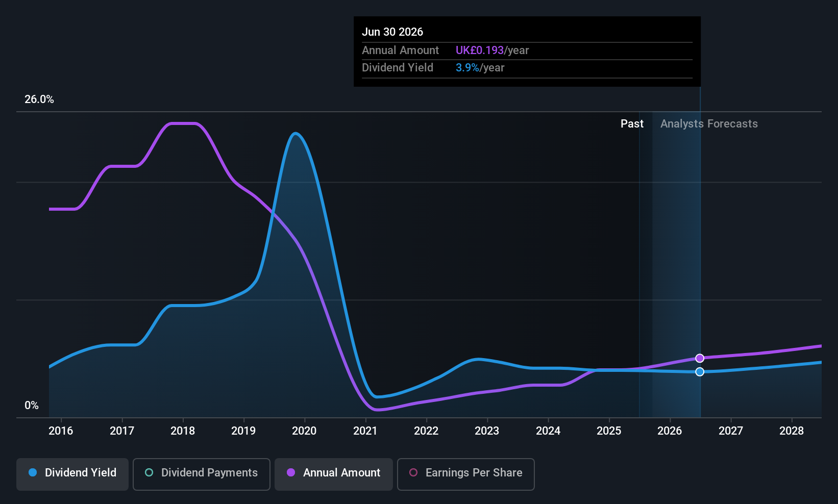Viewport: 838px width, 504px height.
Task: Click the UK£0.193 annual amount value
Action: (480, 51)
